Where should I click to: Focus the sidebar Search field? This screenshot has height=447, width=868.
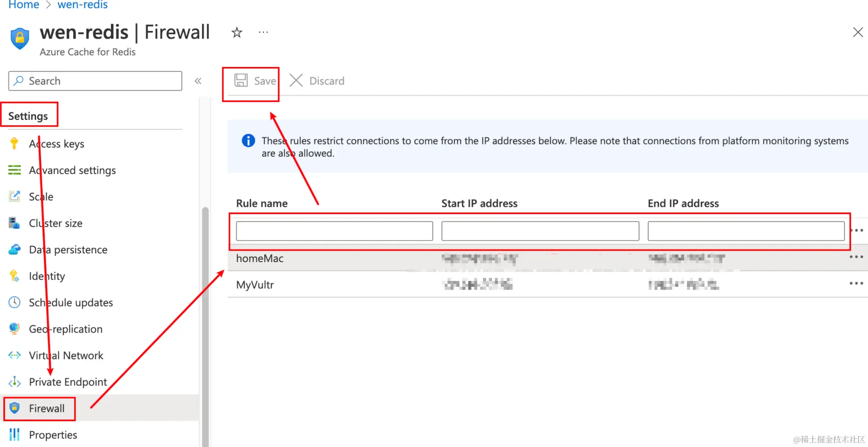click(95, 81)
